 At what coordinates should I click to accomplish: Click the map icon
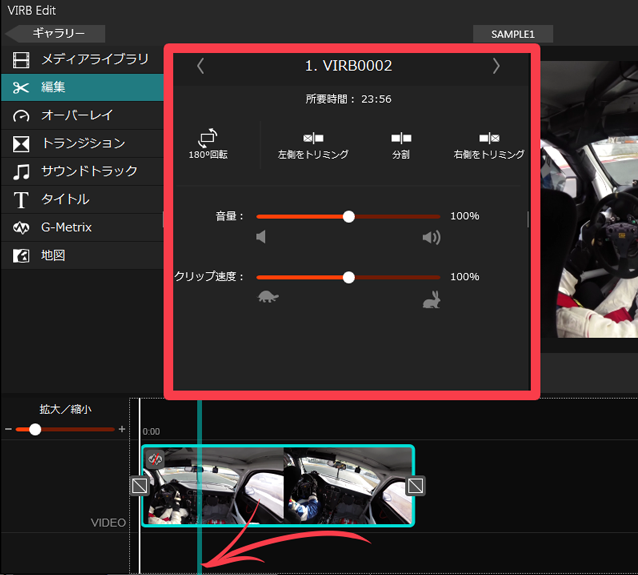(21, 256)
